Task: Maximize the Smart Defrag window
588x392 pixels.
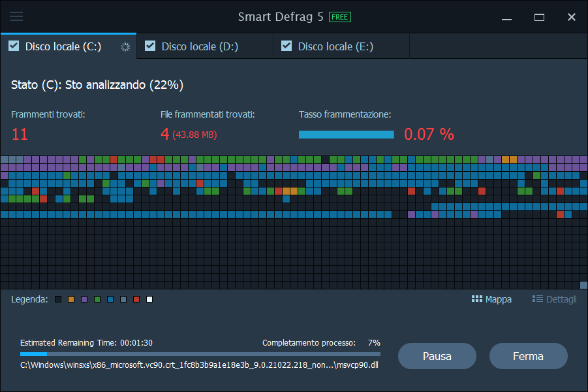Action: tap(539, 17)
